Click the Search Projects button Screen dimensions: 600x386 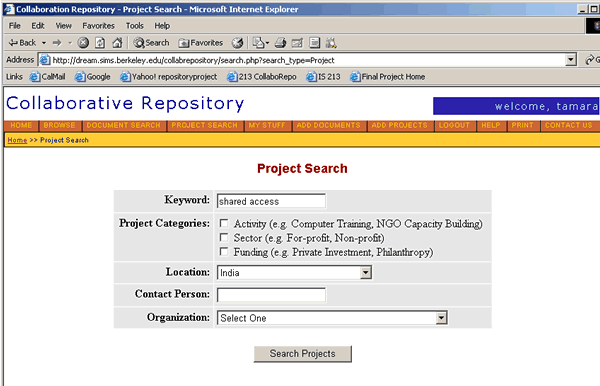point(303,353)
